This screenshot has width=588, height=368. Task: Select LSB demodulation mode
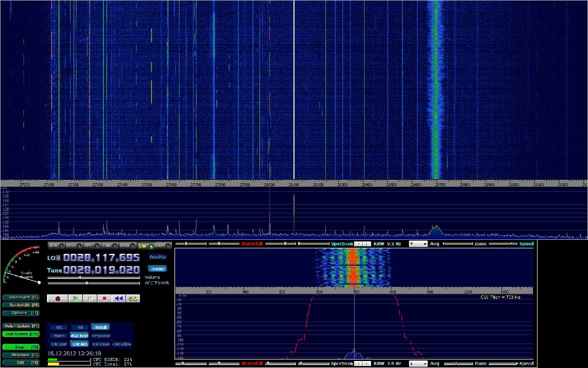click(x=109, y=245)
